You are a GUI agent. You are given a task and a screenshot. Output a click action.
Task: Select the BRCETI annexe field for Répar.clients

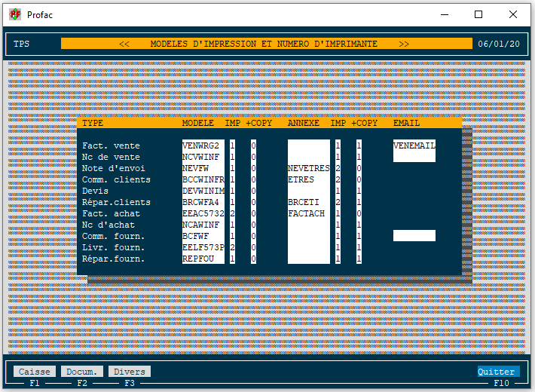coord(308,202)
